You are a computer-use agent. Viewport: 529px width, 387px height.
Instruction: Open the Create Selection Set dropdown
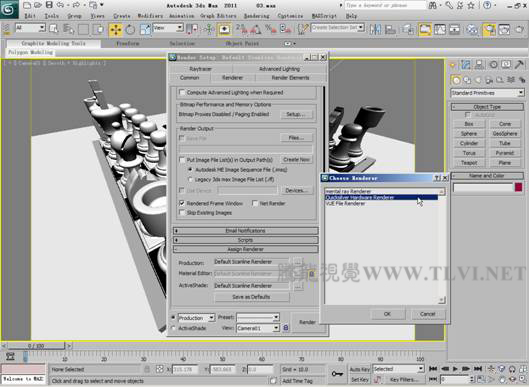(338, 27)
